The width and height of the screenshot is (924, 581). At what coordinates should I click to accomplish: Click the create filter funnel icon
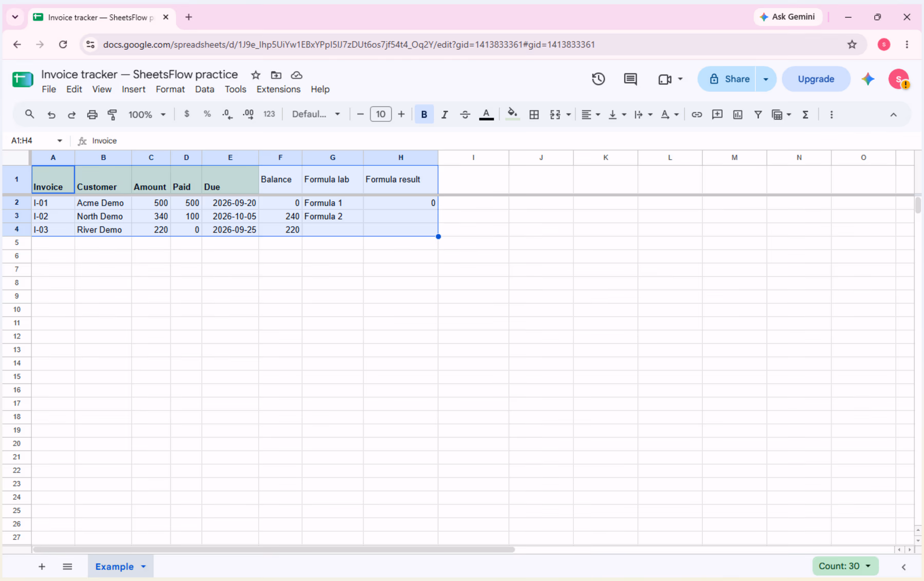[758, 114]
